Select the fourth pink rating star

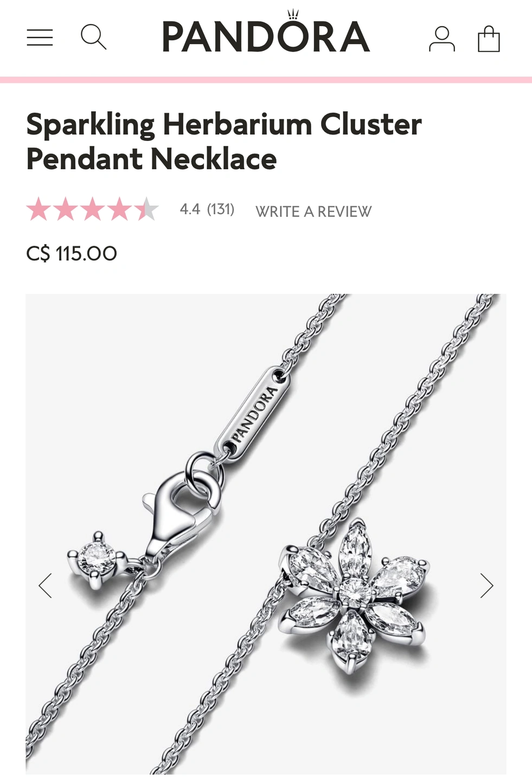pos(119,209)
